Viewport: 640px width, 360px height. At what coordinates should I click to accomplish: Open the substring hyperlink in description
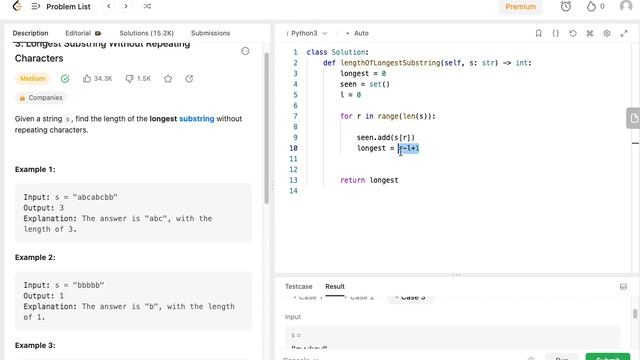196,119
